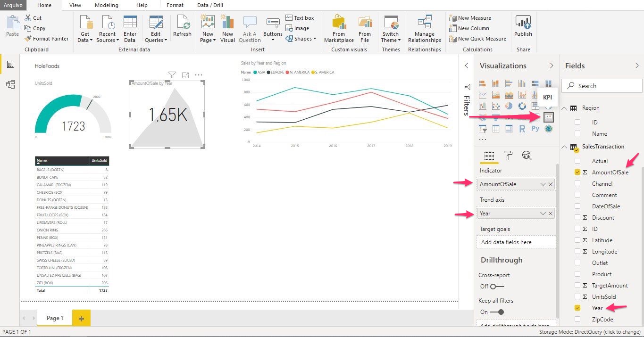Screen dimensions: 644x337
Task: Open the Modeling ribbon tab
Action: point(107,5)
